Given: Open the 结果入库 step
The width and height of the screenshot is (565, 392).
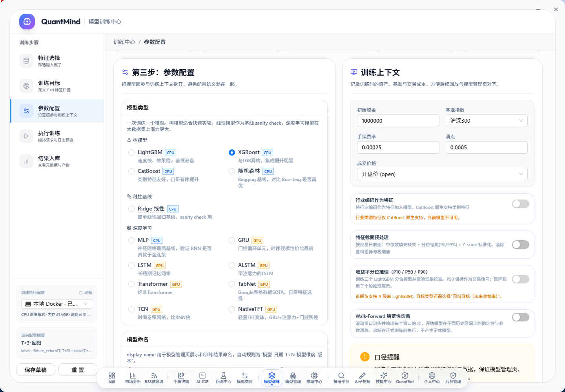Looking at the screenshot, I should click(x=56, y=161).
